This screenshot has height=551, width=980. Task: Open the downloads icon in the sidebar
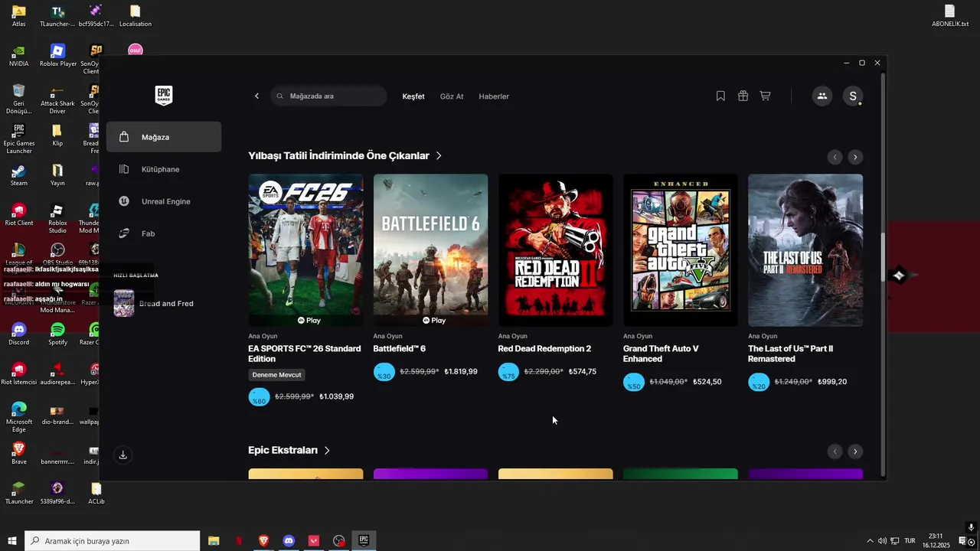[x=122, y=455]
